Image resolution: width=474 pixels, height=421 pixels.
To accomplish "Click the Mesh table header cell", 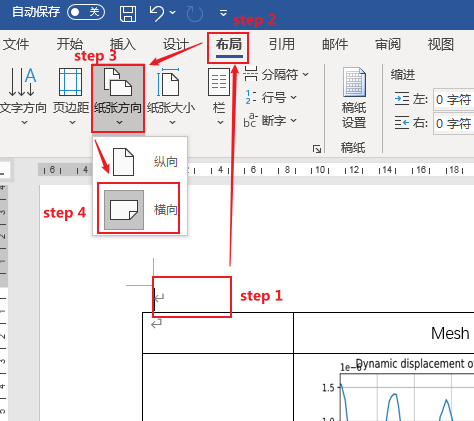I will pyautogui.click(x=384, y=333).
